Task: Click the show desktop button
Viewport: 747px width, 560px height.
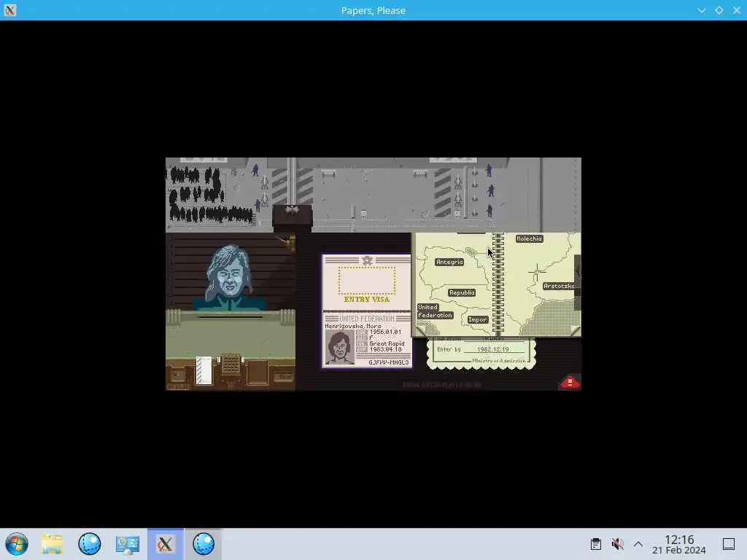Action: coord(729,544)
